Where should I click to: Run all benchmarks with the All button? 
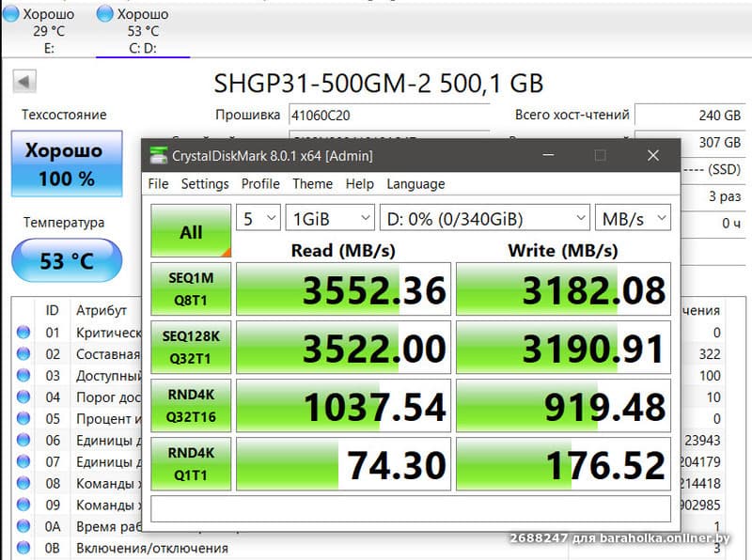[x=191, y=231]
